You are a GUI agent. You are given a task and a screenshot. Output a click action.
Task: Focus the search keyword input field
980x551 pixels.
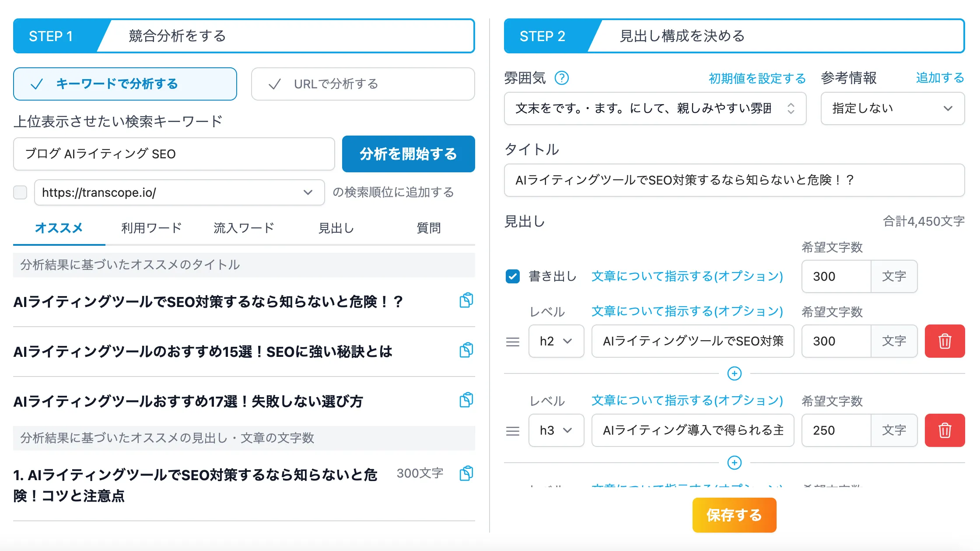point(174,154)
